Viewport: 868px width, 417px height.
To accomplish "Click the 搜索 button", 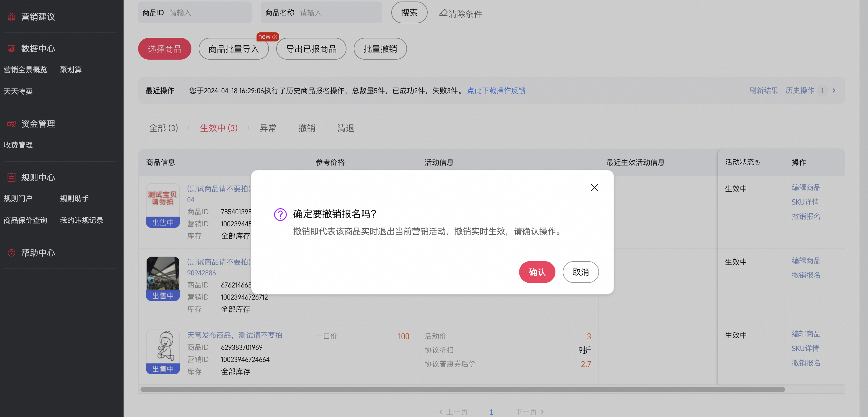I will point(409,13).
